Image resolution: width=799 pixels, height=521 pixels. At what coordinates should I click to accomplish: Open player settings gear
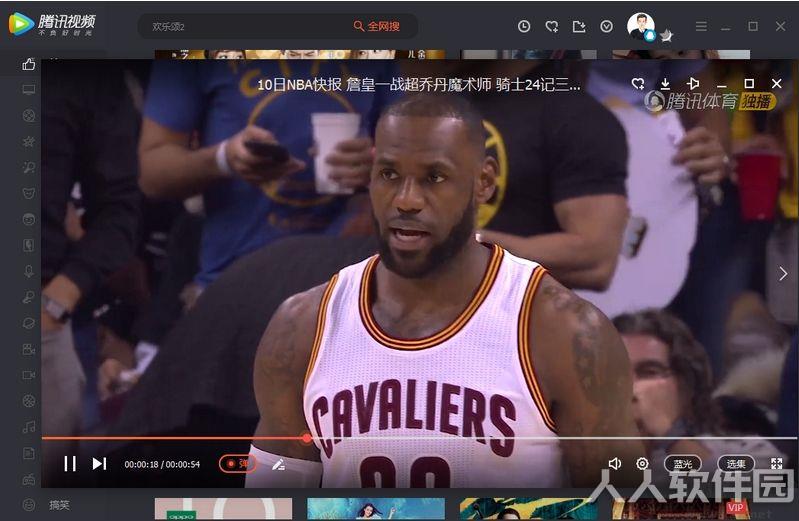[x=642, y=463]
